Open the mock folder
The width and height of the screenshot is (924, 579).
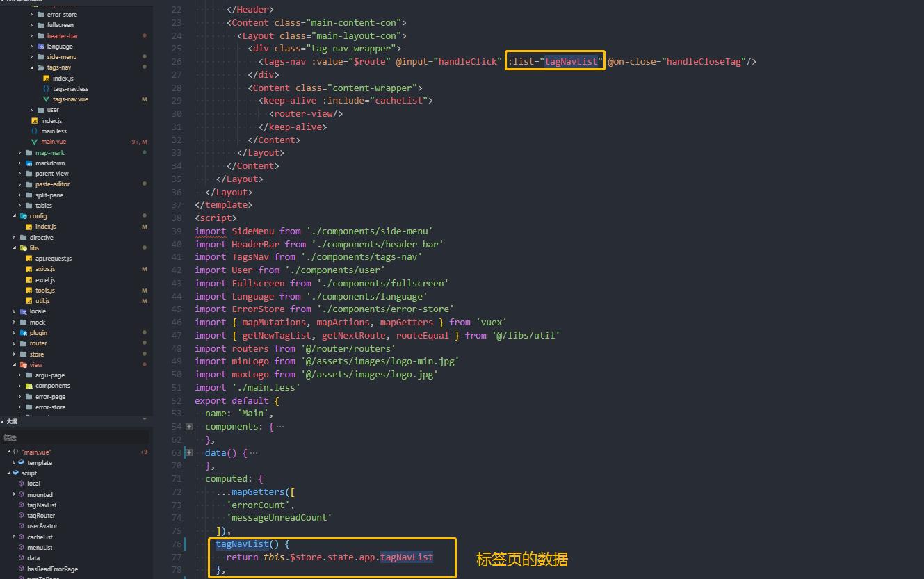(38, 323)
